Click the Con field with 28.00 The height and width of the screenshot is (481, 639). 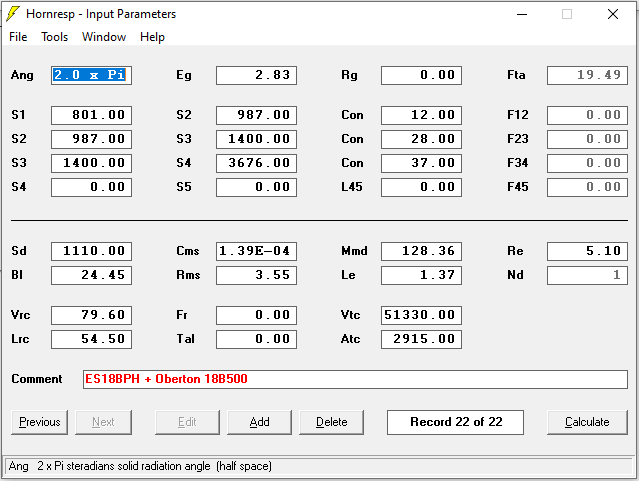tap(421, 139)
